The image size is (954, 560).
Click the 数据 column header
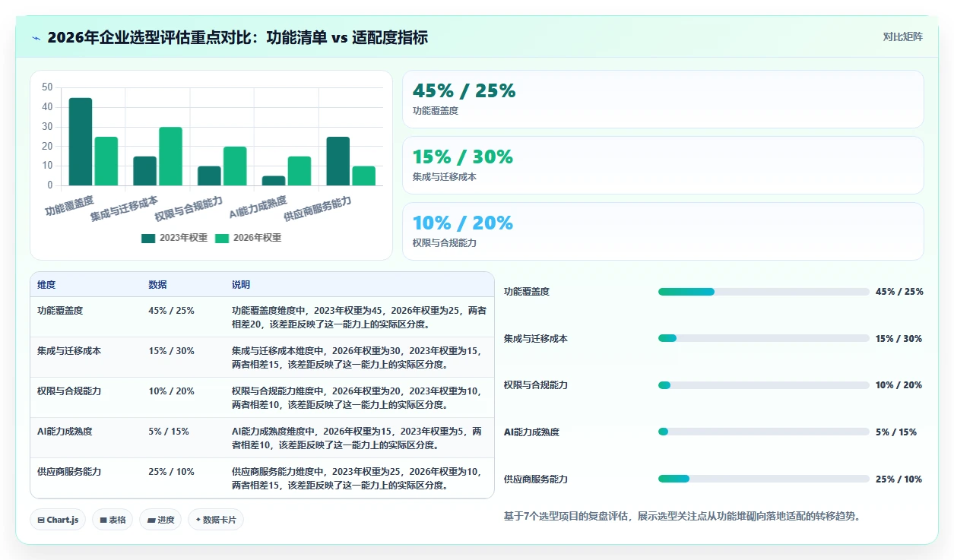point(157,285)
